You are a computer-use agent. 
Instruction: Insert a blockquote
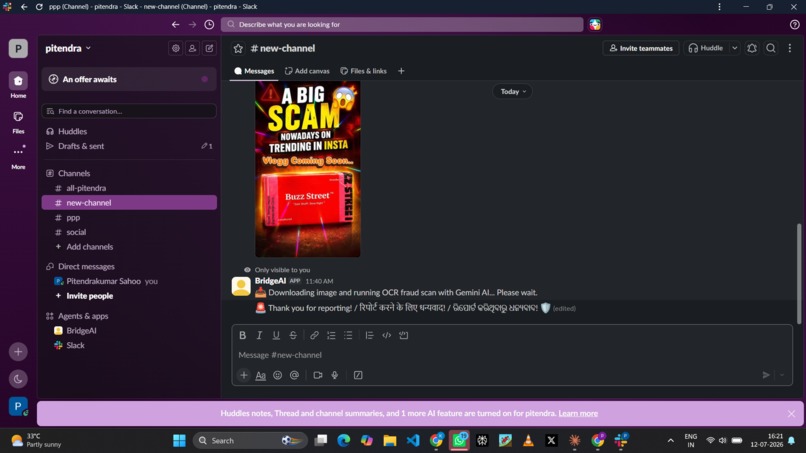(x=369, y=335)
